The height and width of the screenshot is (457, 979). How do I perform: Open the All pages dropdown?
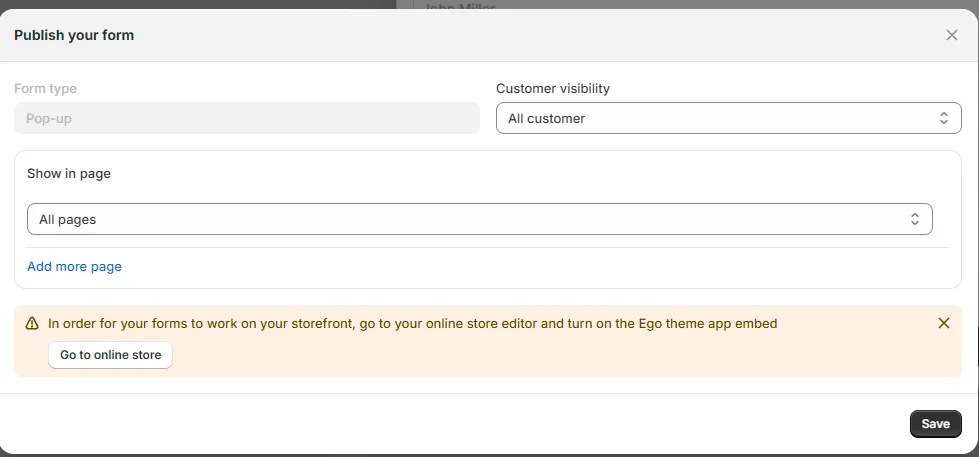click(x=480, y=219)
